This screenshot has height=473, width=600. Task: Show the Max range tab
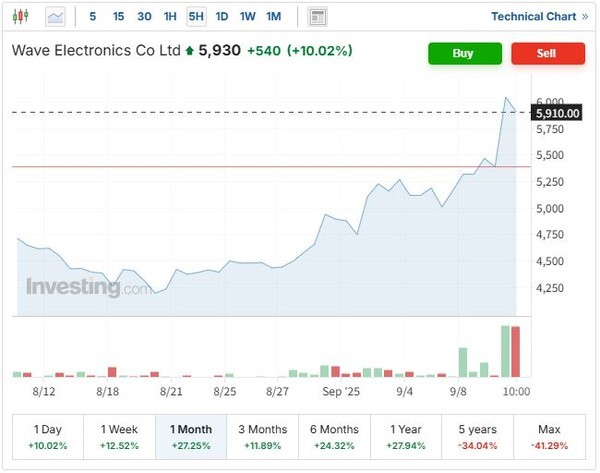(550, 436)
